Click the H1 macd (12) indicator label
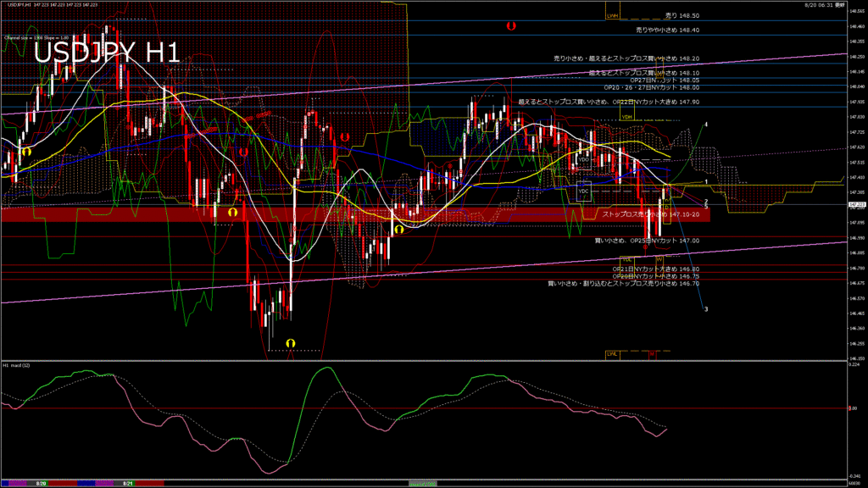 [18, 365]
